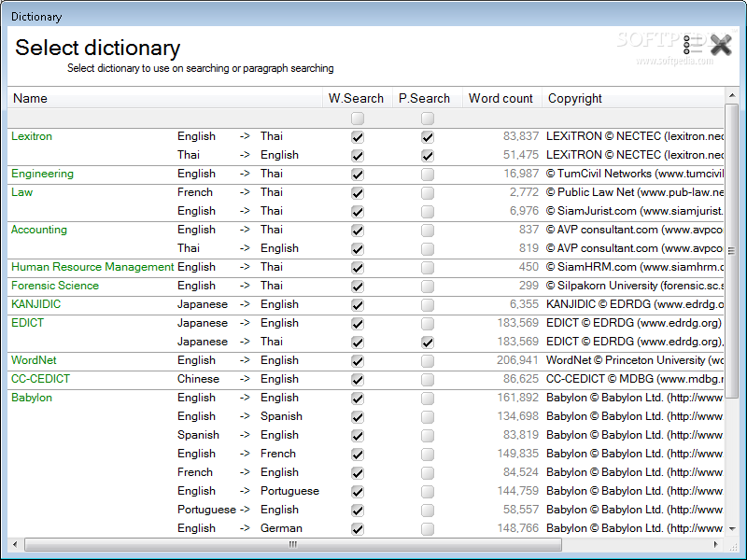Select the Babylon dictionary name
747x560 pixels.
pos(32,398)
